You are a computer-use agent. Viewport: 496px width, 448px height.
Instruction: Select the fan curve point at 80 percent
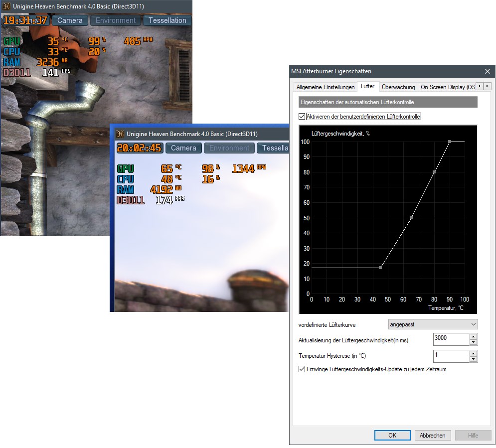(x=434, y=172)
